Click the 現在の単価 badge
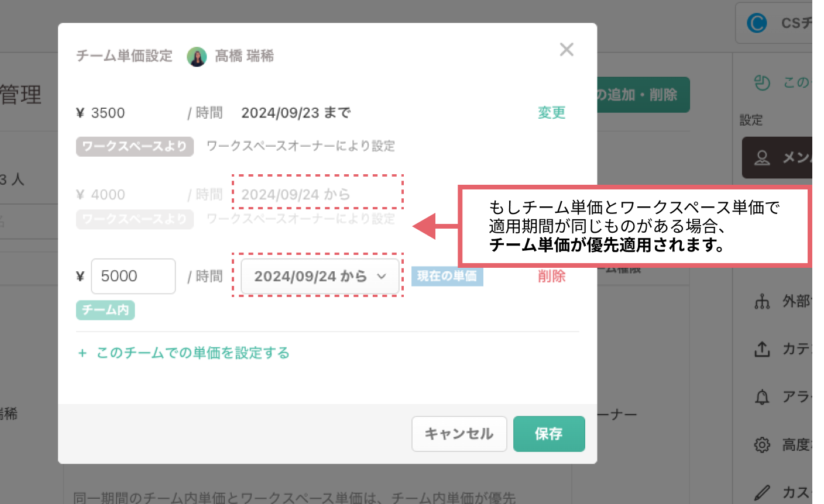This screenshot has height=504, width=824. tap(447, 276)
